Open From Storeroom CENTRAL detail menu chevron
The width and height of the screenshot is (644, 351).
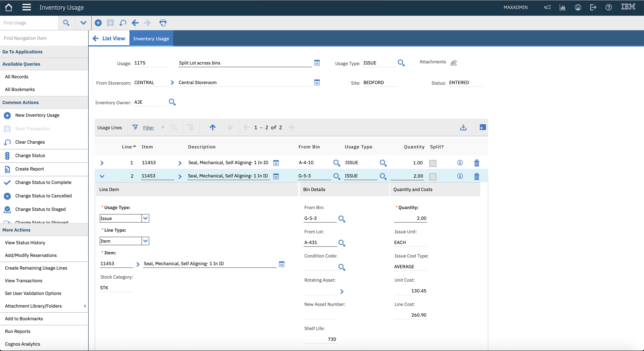172,82
